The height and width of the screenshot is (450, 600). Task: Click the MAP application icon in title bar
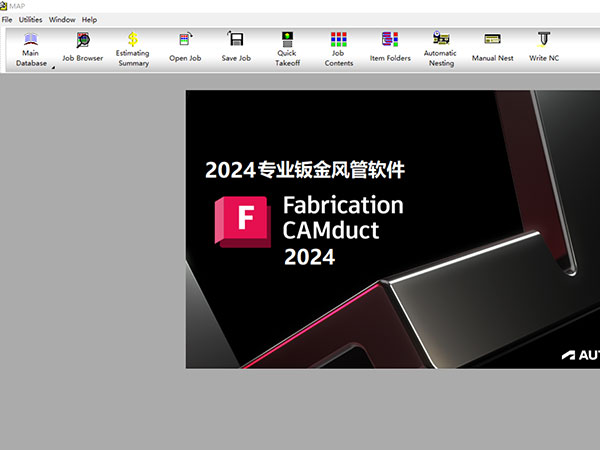[x=3, y=6]
